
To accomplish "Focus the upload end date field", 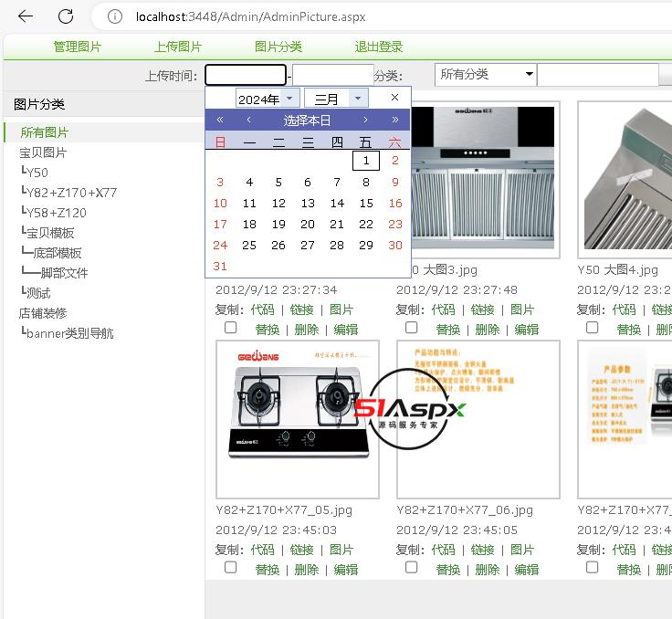I will pyautogui.click(x=333, y=75).
